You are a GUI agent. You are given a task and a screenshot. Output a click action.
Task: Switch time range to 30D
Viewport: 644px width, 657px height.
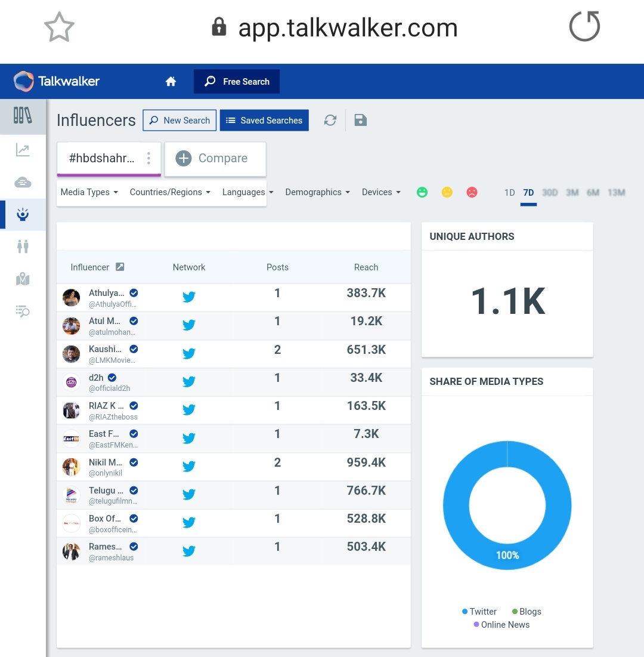click(x=550, y=193)
